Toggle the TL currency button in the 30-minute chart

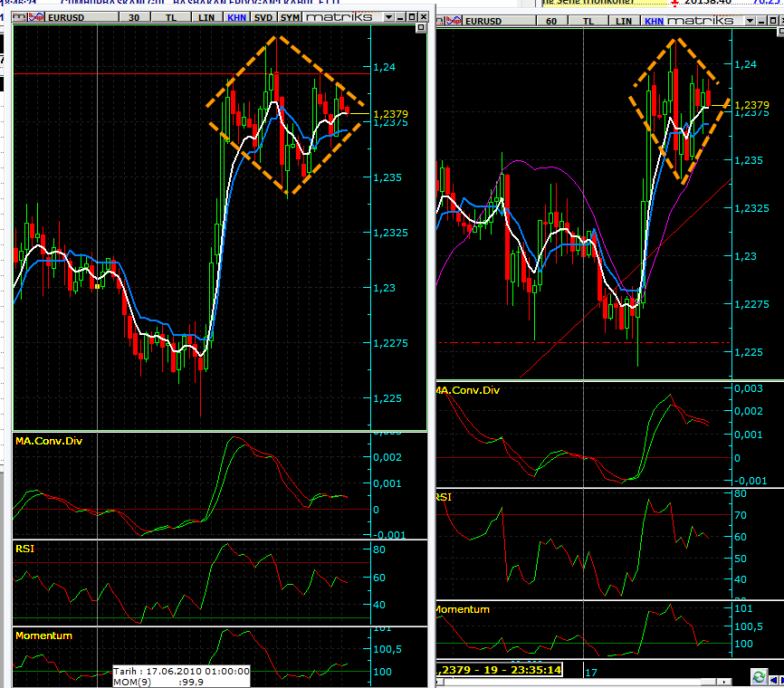171,17
